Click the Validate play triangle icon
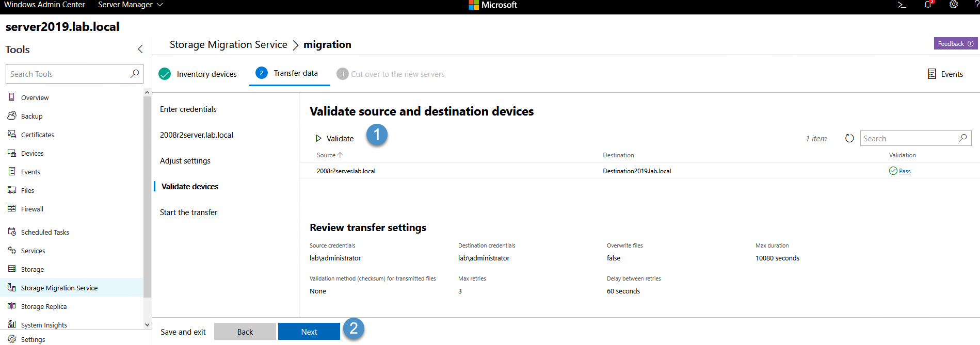The height and width of the screenshot is (345, 980). (x=318, y=138)
